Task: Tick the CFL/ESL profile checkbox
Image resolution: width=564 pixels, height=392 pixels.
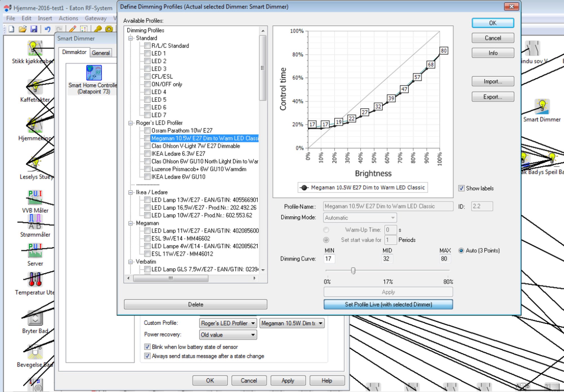Action: tap(147, 76)
